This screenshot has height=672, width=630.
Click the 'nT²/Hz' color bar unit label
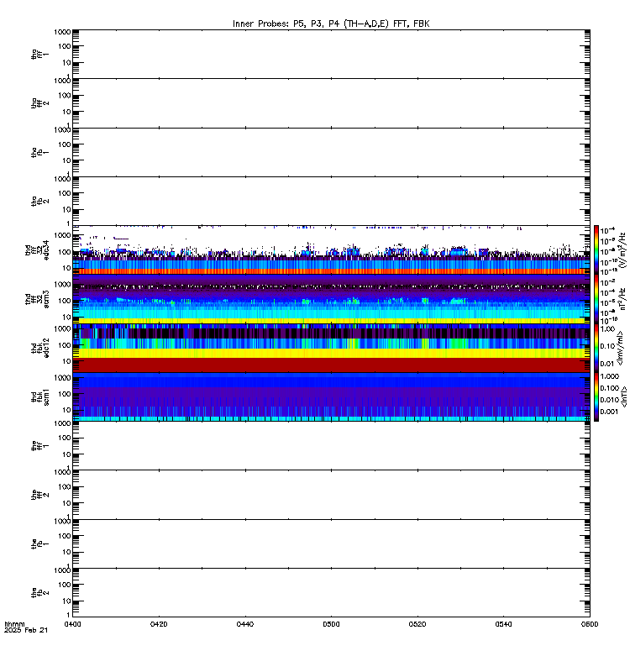[x=622, y=299]
